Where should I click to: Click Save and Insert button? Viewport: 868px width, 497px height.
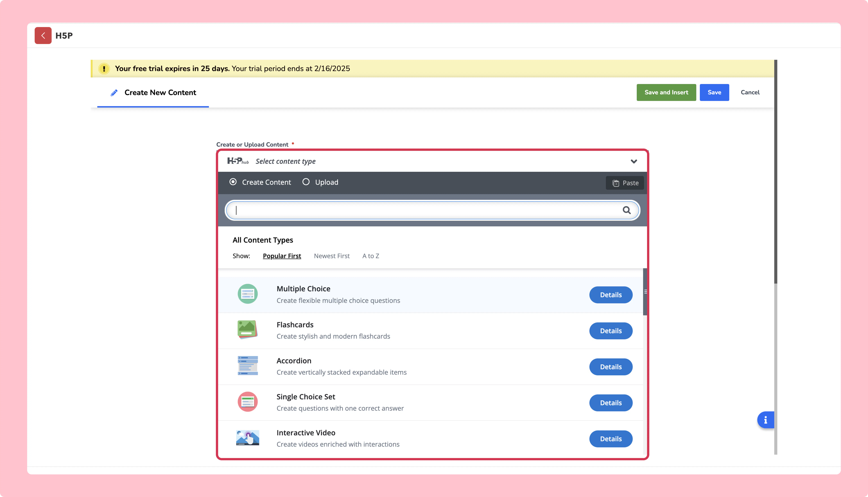click(x=666, y=92)
